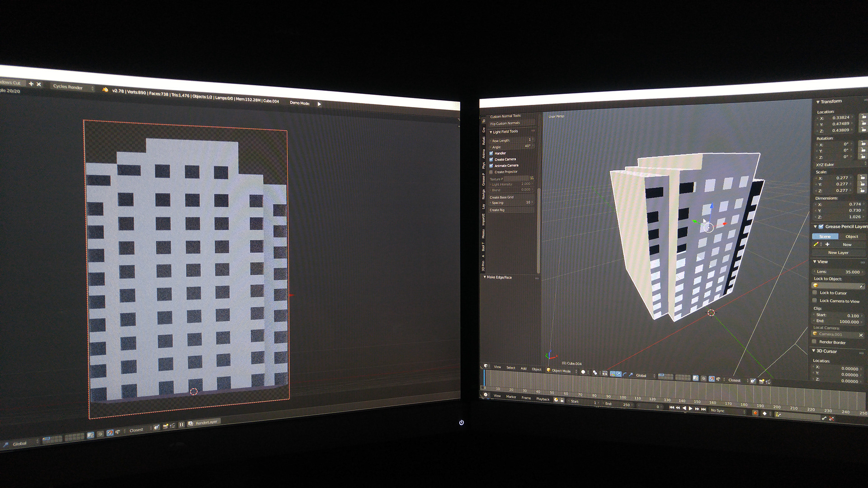
Task: Open the Add menu in 3D viewport header
Action: [524, 368]
